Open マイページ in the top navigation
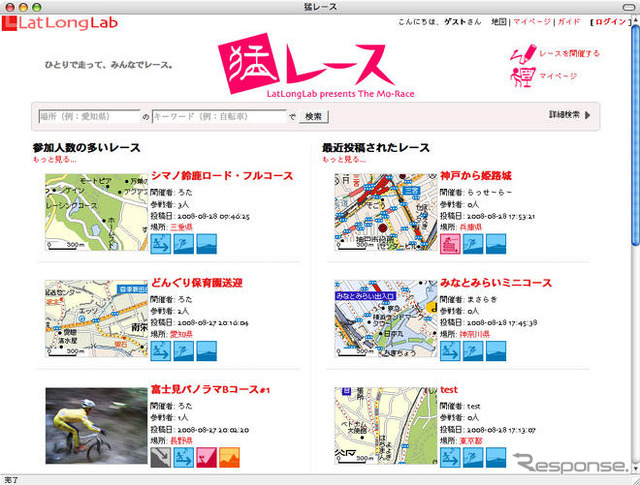The image size is (640, 485). click(x=532, y=22)
